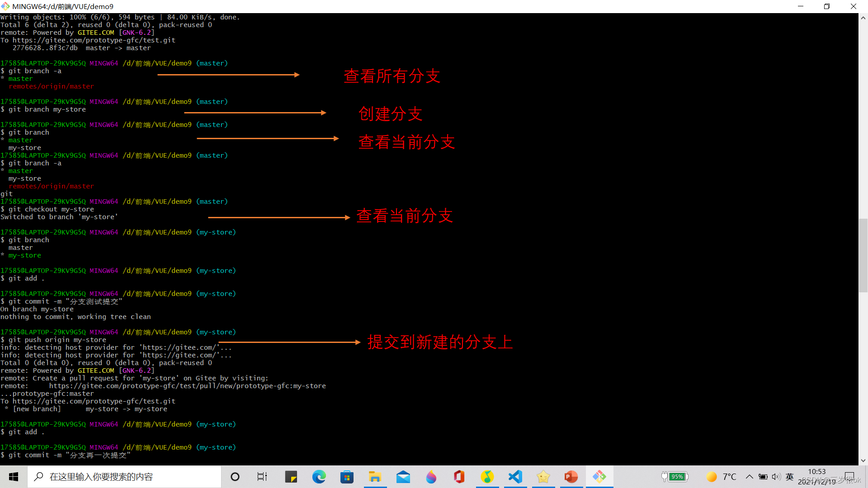Image resolution: width=868 pixels, height=488 pixels.
Task: Open Microsoft Store from taskbar
Action: (x=347, y=477)
